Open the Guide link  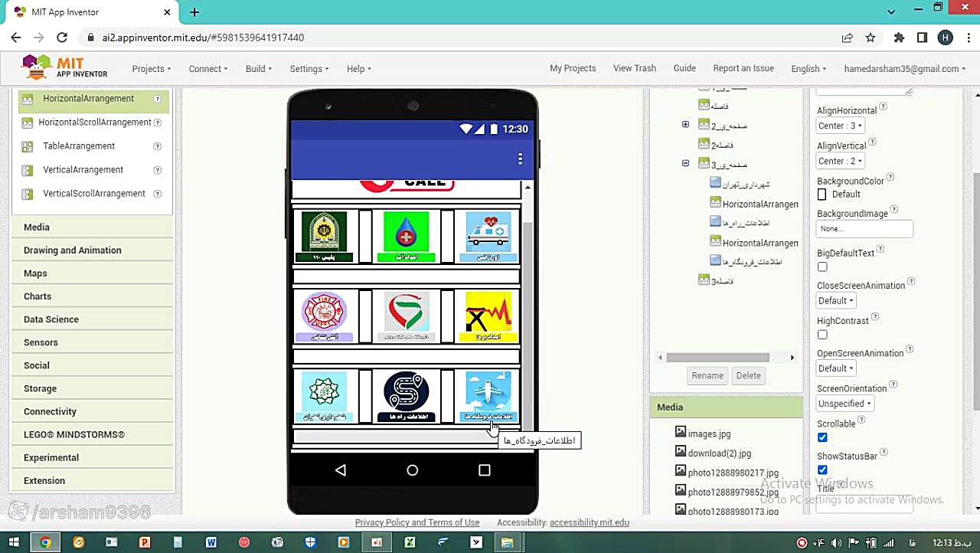pyautogui.click(x=684, y=68)
